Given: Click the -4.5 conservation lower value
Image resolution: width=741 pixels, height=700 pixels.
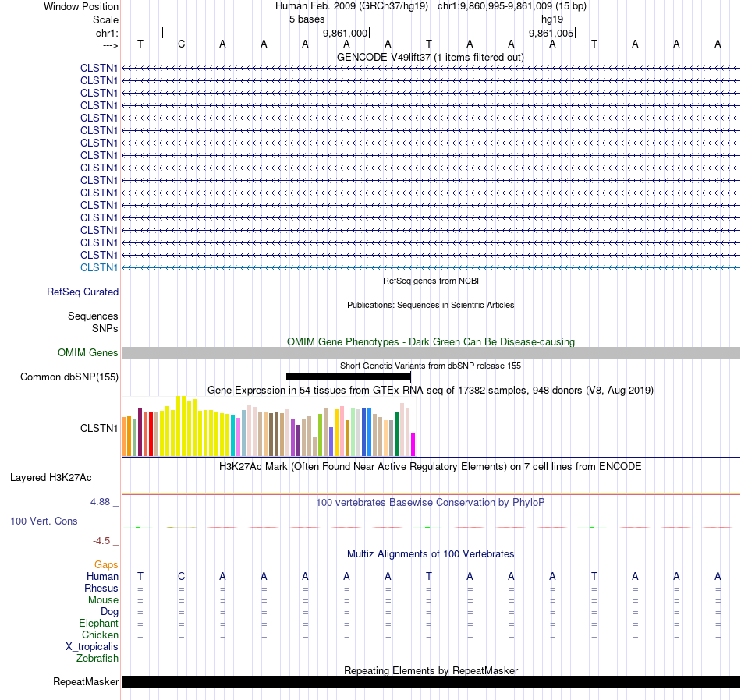Looking at the screenshot, I should [101, 541].
